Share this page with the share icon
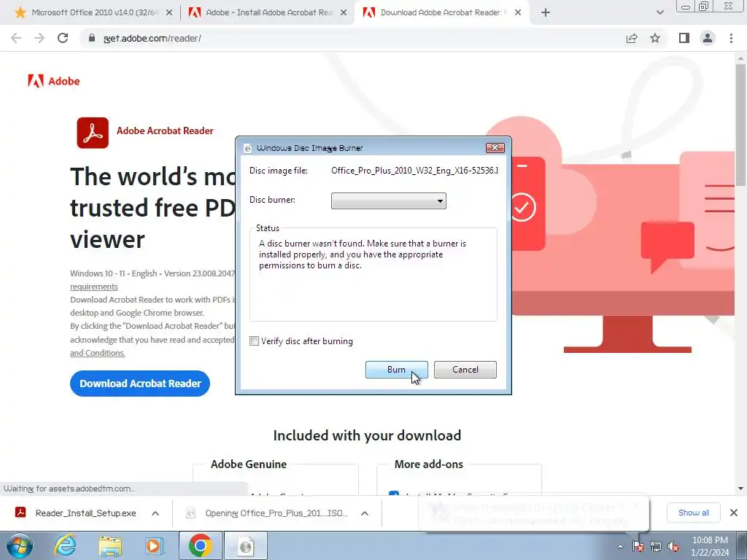 (x=632, y=38)
